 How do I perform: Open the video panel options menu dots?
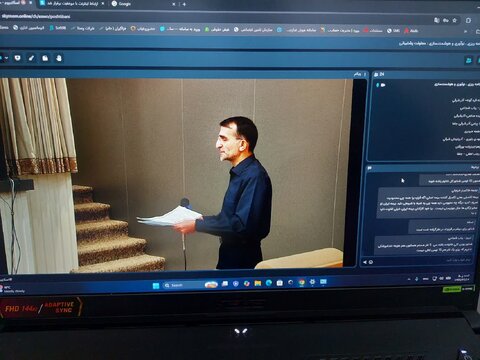pyautogui.click(x=365, y=74)
